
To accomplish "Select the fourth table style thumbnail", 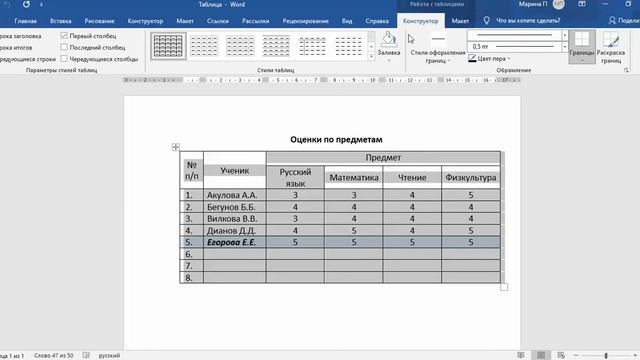I will coord(276,46).
